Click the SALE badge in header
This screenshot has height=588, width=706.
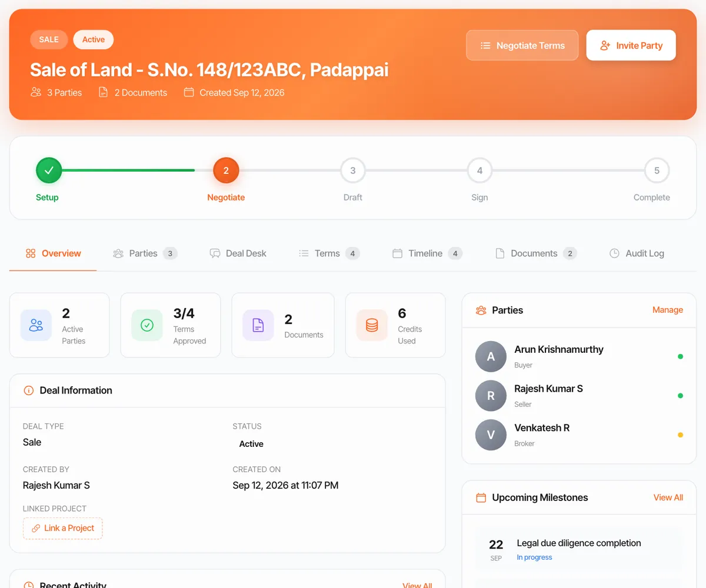coord(49,39)
